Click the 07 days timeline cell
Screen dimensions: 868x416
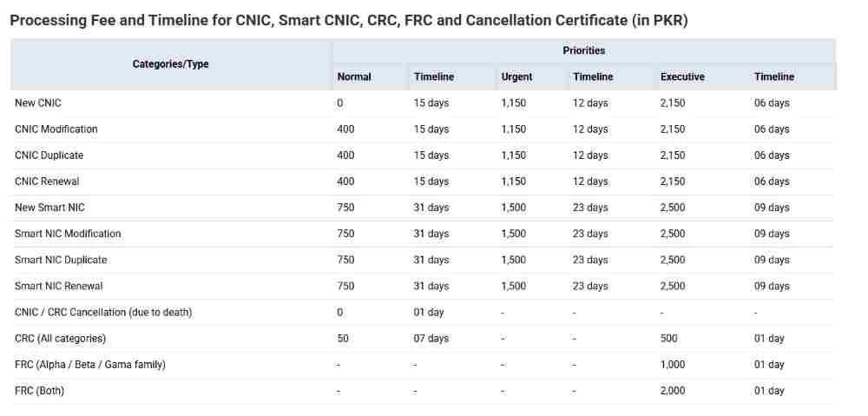pyautogui.click(x=431, y=338)
